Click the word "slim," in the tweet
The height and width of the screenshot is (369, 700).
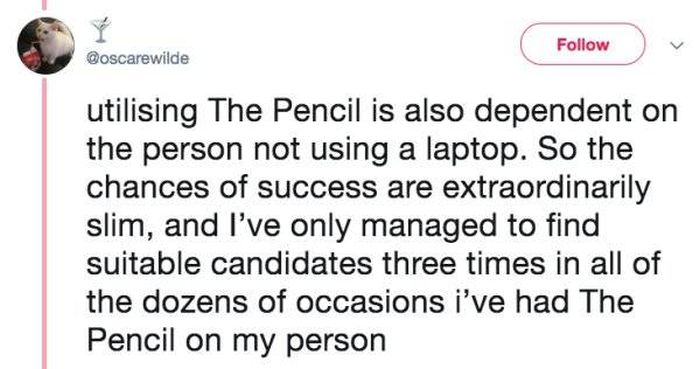121,225
